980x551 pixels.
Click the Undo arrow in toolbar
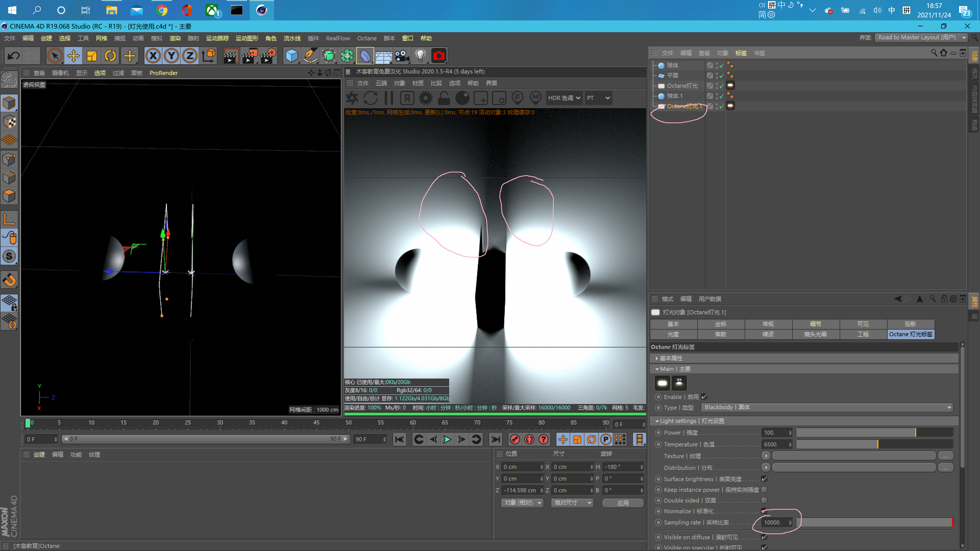tap(14, 56)
